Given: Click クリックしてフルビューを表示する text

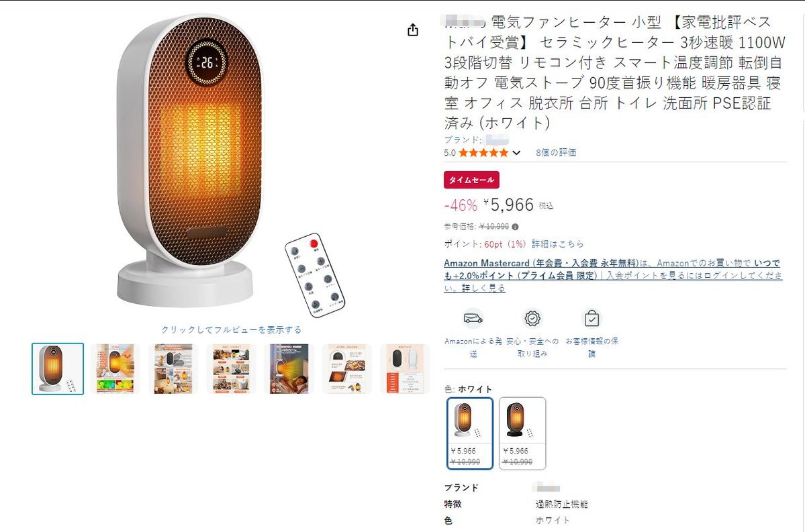Looking at the screenshot, I should click(x=231, y=330).
